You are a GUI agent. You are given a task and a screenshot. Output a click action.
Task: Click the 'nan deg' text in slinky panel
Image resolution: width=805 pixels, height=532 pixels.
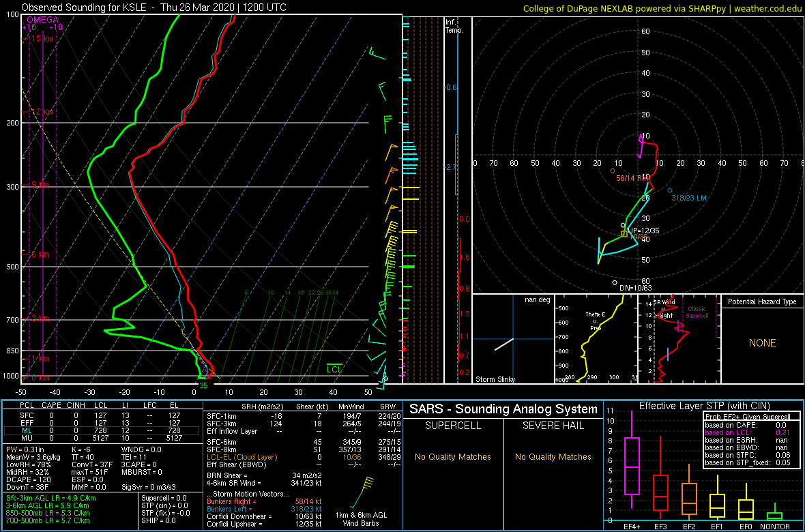[x=537, y=300]
